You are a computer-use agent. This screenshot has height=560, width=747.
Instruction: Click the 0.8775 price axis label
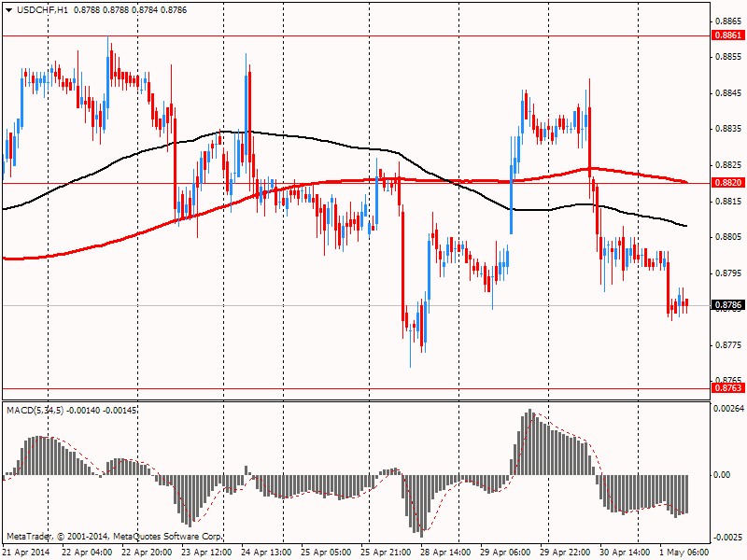[x=728, y=345]
